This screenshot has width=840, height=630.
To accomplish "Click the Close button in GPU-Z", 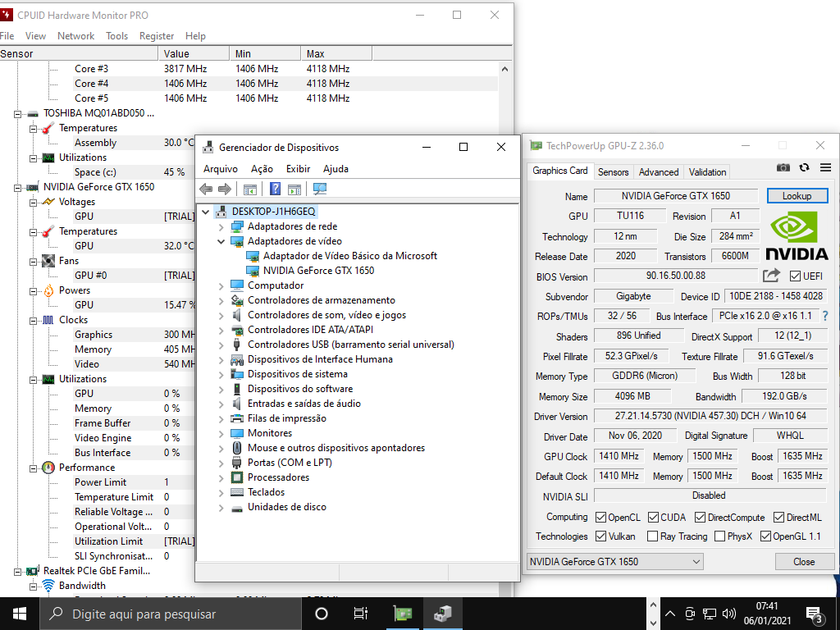I will 804,561.
